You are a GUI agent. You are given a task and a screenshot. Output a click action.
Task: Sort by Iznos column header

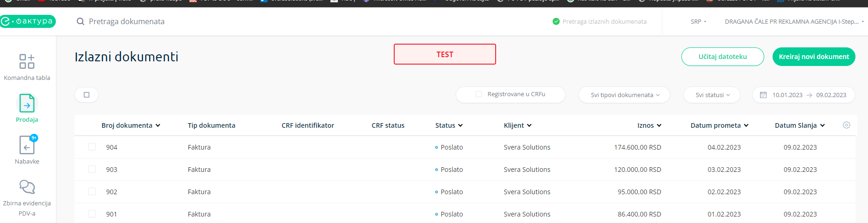tap(649, 125)
